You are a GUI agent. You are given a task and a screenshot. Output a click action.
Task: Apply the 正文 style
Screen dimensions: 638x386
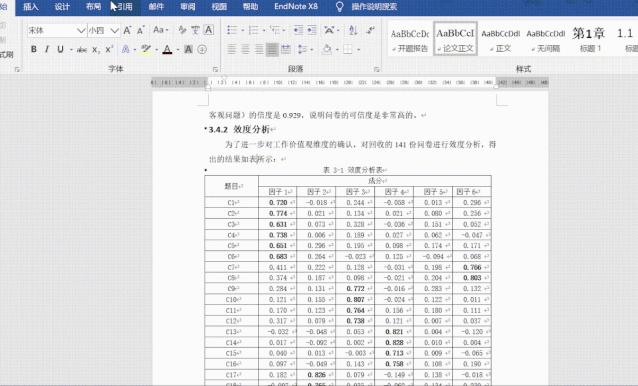pos(500,39)
